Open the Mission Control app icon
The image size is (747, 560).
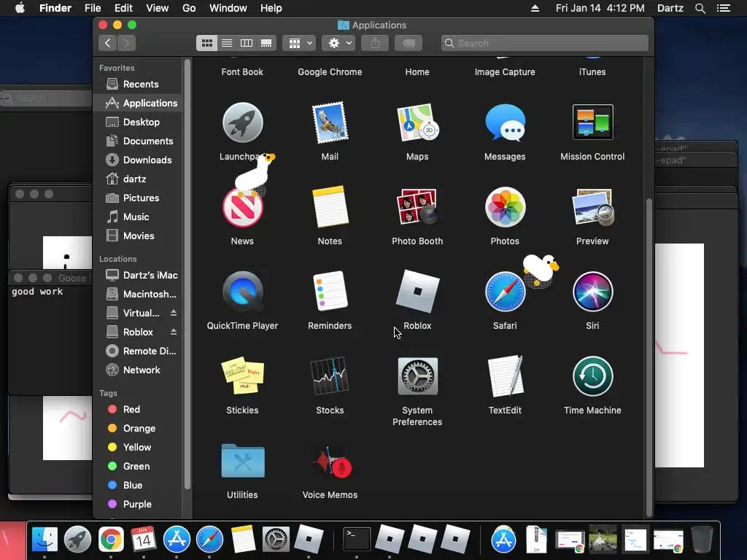pyautogui.click(x=592, y=122)
